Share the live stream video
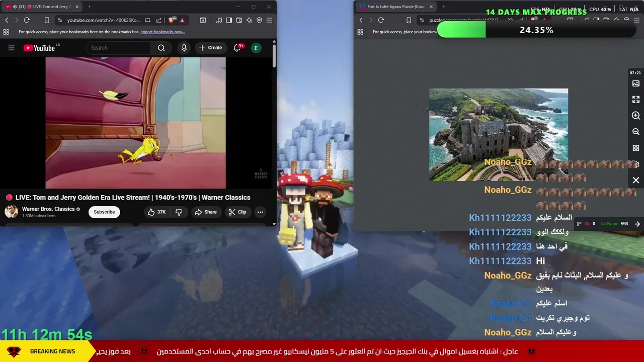The height and width of the screenshot is (362, 644). (206, 212)
